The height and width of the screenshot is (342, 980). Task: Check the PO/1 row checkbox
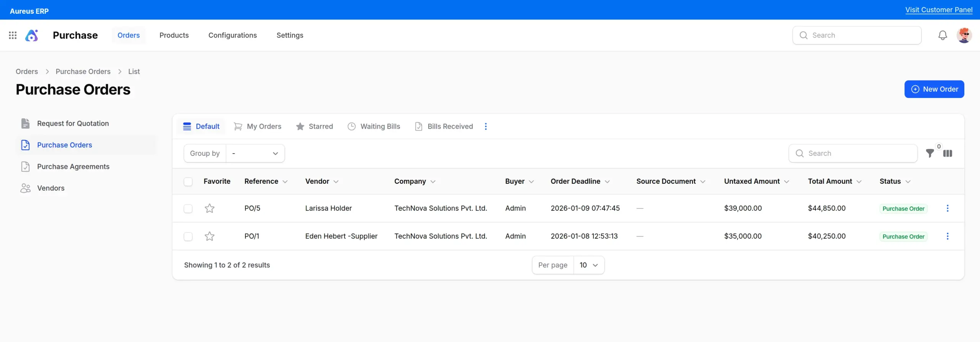[188, 236]
